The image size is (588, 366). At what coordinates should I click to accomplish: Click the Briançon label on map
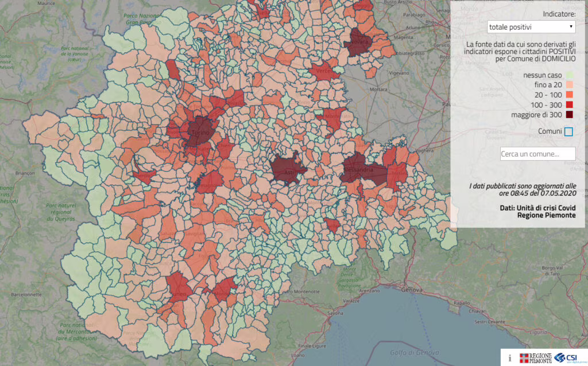tap(25, 173)
